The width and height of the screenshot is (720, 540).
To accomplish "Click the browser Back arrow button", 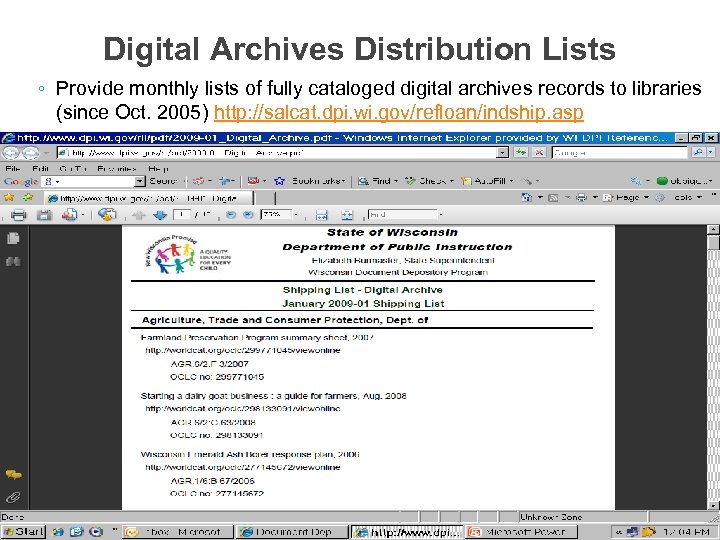I will point(11,152).
